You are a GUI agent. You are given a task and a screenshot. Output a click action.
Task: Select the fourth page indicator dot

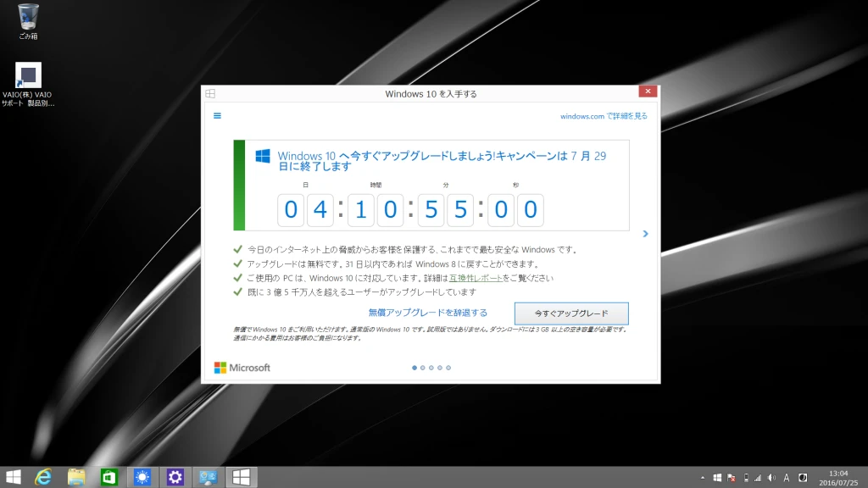440,368
